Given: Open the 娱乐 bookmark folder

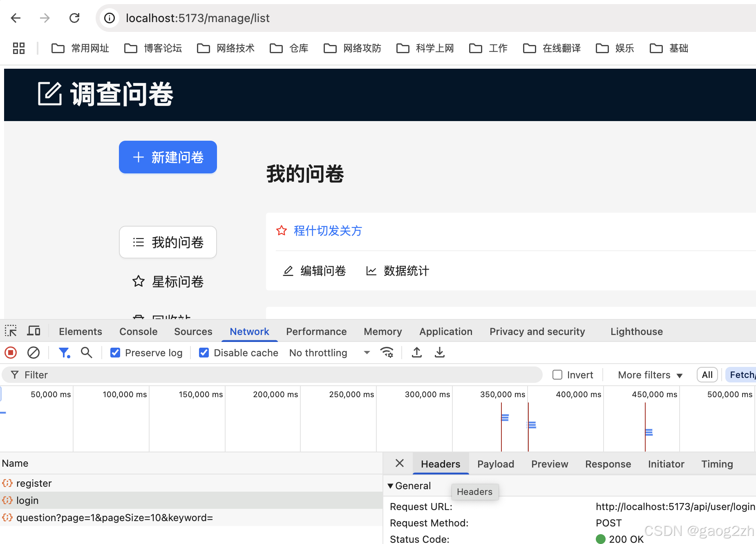Looking at the screenshot, I should (615, 48).
